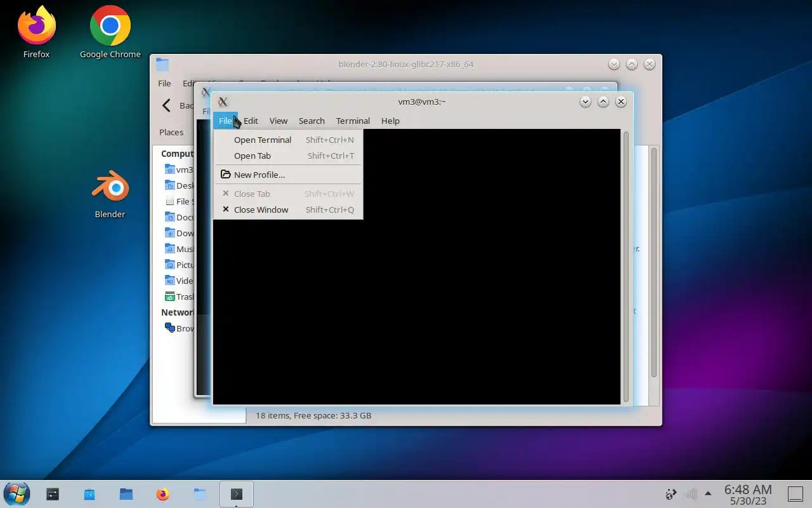812x508 pixels.
Task: Choose Close Window from File menu
Action: [x=289, y=210]
